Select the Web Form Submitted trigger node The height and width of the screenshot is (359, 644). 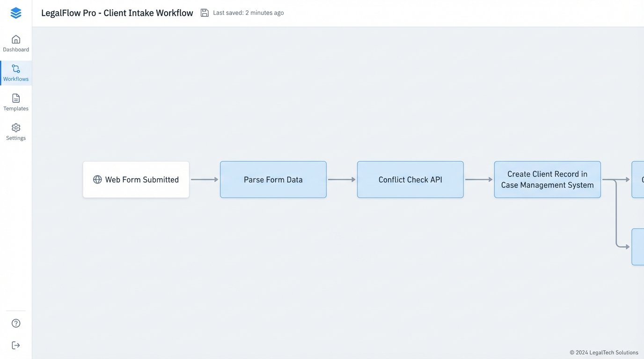pos(136,179)
